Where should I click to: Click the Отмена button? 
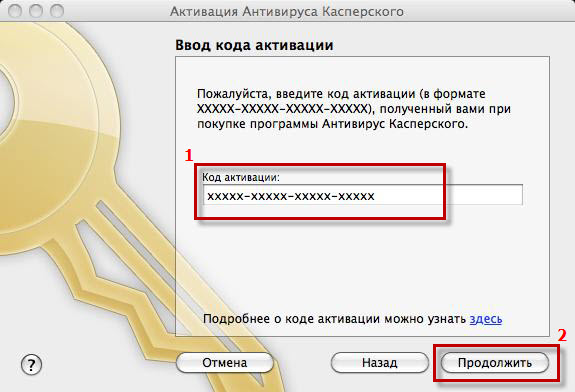pyautogui.click(x=224, y=363)
